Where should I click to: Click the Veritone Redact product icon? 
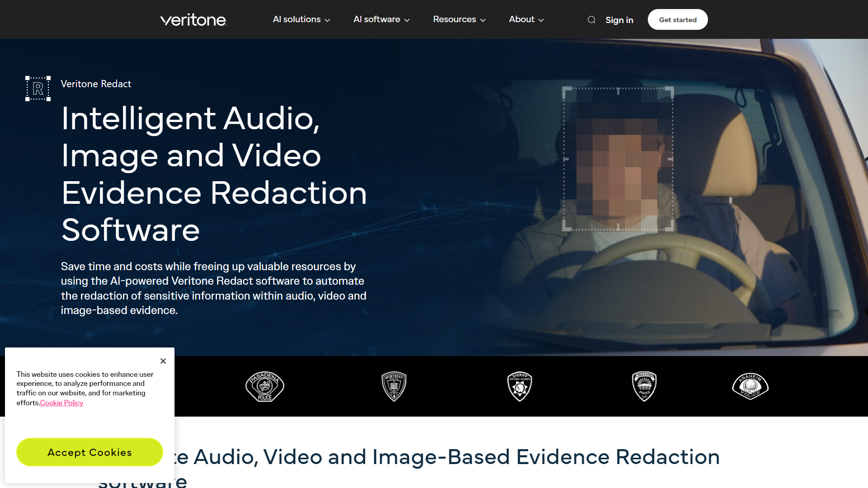point(38,88)
